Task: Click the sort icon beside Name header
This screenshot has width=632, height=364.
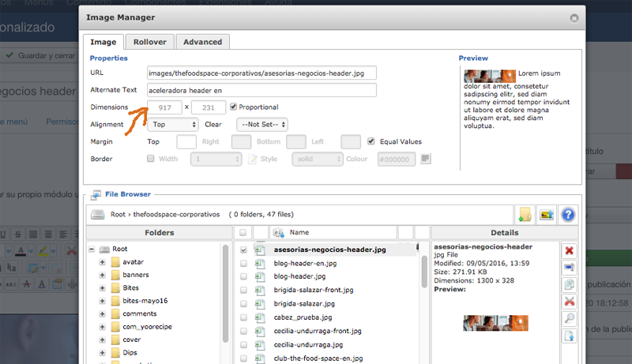Action: (278, 232)
